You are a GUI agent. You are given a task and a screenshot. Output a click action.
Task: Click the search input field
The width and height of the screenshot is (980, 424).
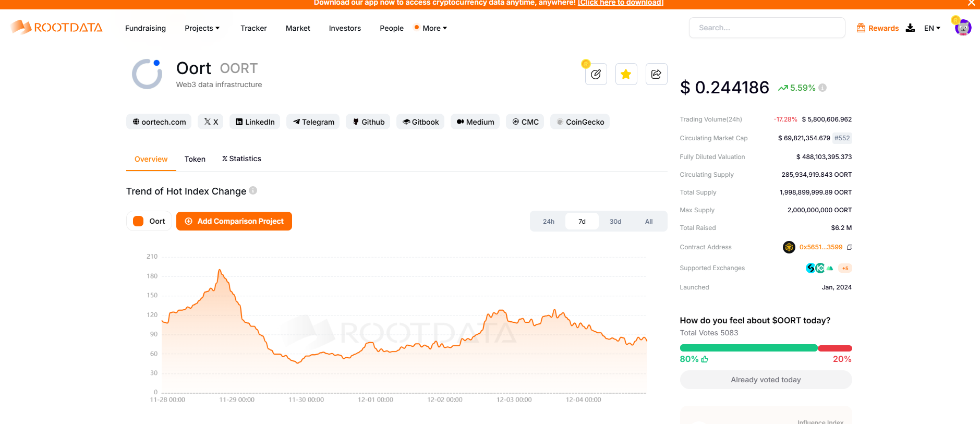767,28
